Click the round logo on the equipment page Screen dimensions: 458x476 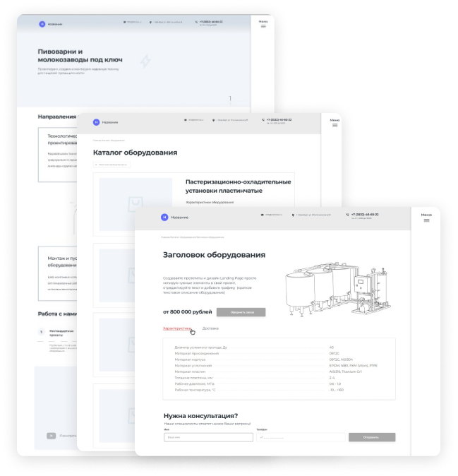pyautogui.click(x=164, y=218)
